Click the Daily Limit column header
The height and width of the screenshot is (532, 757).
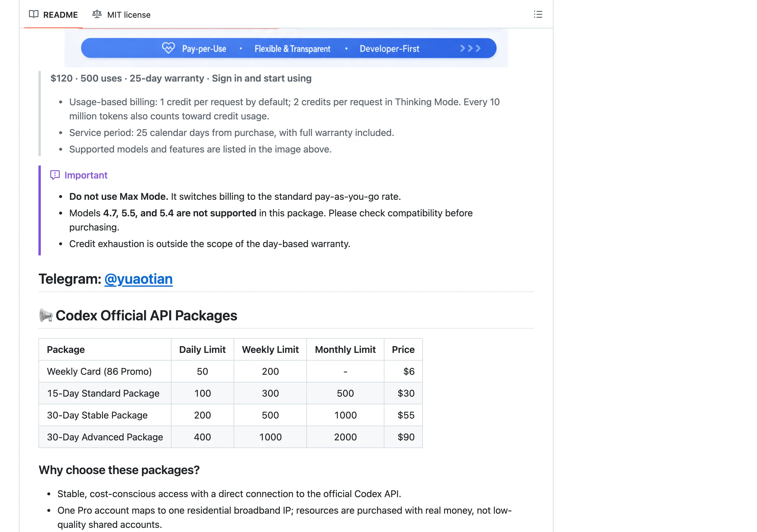click(203, 349)
